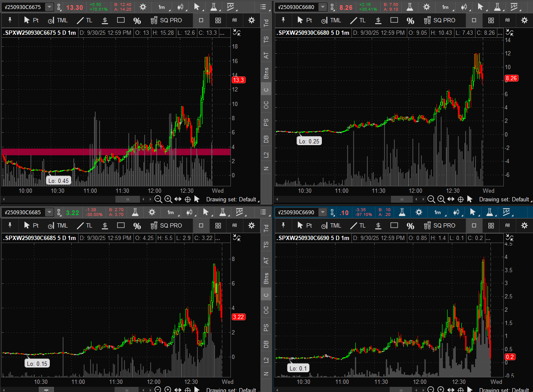This screenshot has height=392, width=533.
Task: Click the % drawing tool in the 6675 chart
Action: 137,21
